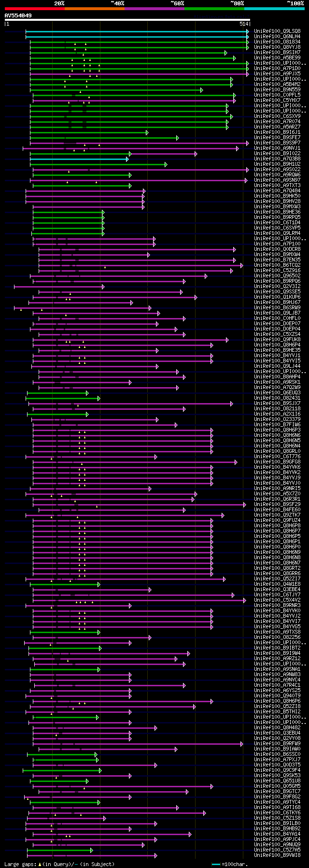This screenshot has width=309, height=868.
Task: Select hit label UniRef100_B9SJX7
Action: pos(277,403)
